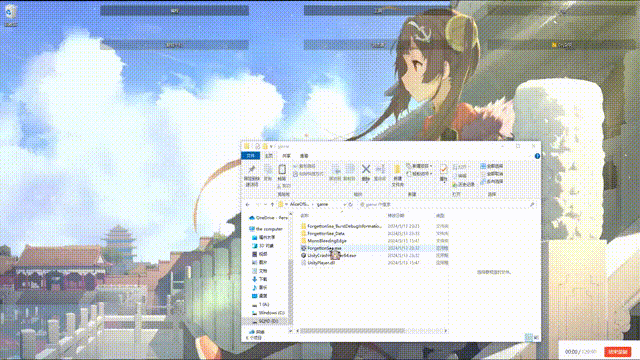Click the game breadcrumb segment
Image resolution: width=640 pixels, height=360 pixels.
pos(322,204)
